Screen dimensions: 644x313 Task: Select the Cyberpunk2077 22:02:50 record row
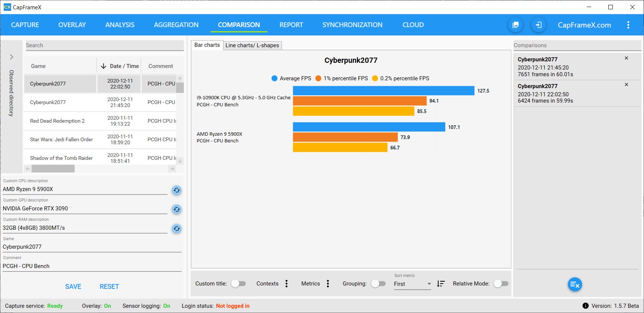(x=100, y=84)
